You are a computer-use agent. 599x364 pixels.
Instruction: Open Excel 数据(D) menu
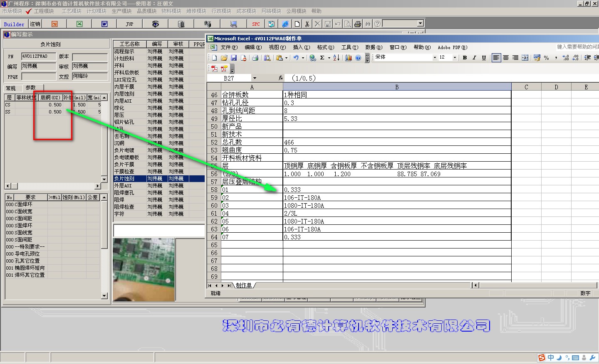(x=374, y=47)
